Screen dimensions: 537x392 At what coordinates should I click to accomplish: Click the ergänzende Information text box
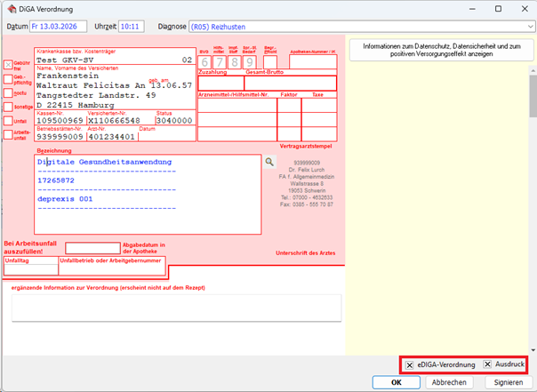coord(176,308)
